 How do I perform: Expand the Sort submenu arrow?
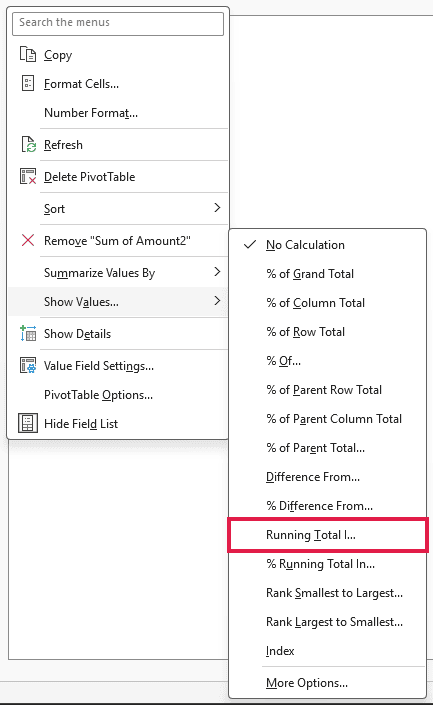pyautogui.click(x=217, y=208)
